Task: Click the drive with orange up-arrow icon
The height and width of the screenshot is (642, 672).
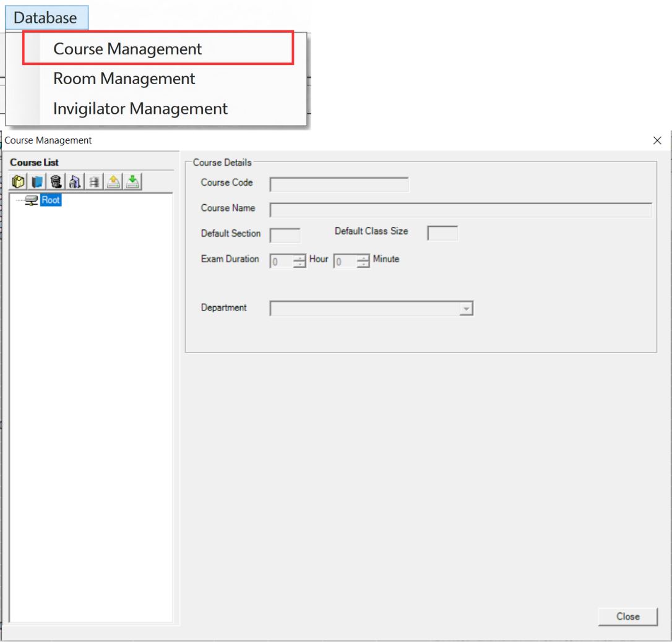Action: [x=114, y=182]
